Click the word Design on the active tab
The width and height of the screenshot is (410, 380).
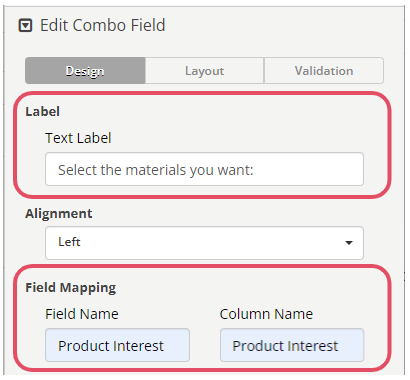coord(85,71)
